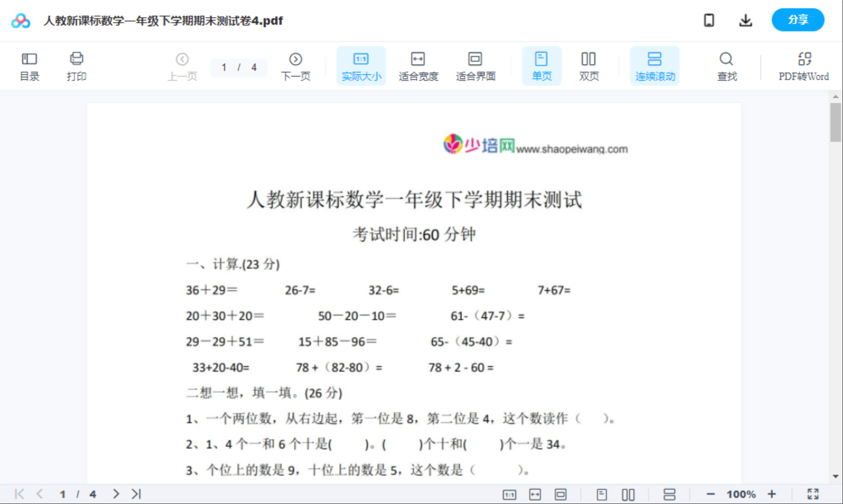Jump to the last page via bottom bar
This screenshot has height=504, width=843.
135,494
